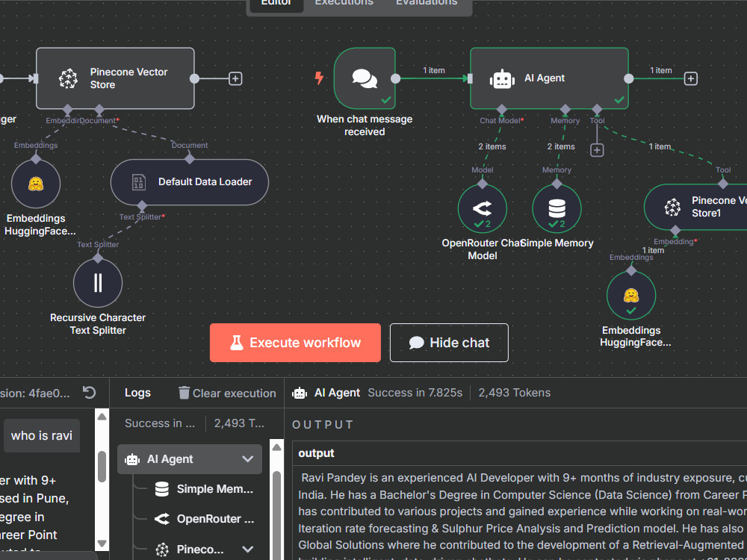Select the Pinecone Vector Store1 tool node
Image resolution: width=747 pixels, height=560 pixels.
(x=695, y=207)
